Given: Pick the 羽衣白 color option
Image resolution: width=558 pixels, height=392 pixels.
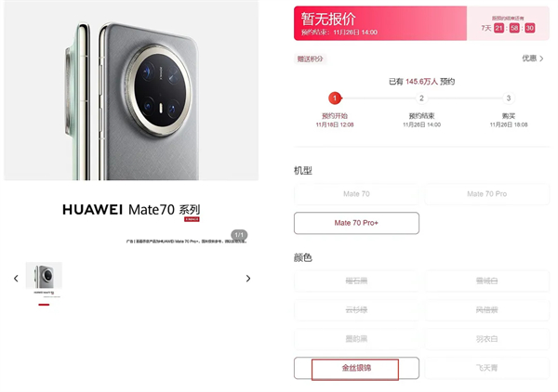Looking at the screenshot, I should 486,339.
